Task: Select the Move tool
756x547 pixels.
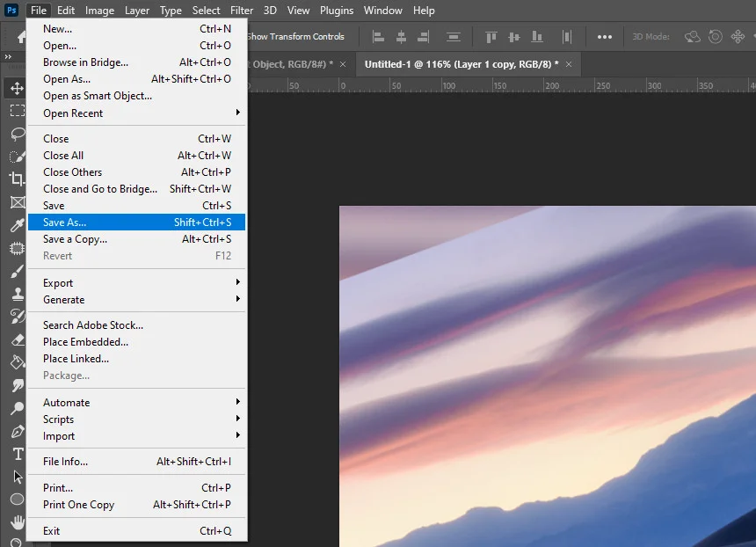Action: click(x=18, y=88)
